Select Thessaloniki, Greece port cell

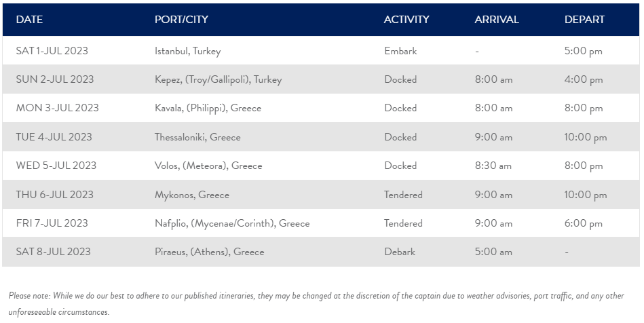[x=197, y=137]
